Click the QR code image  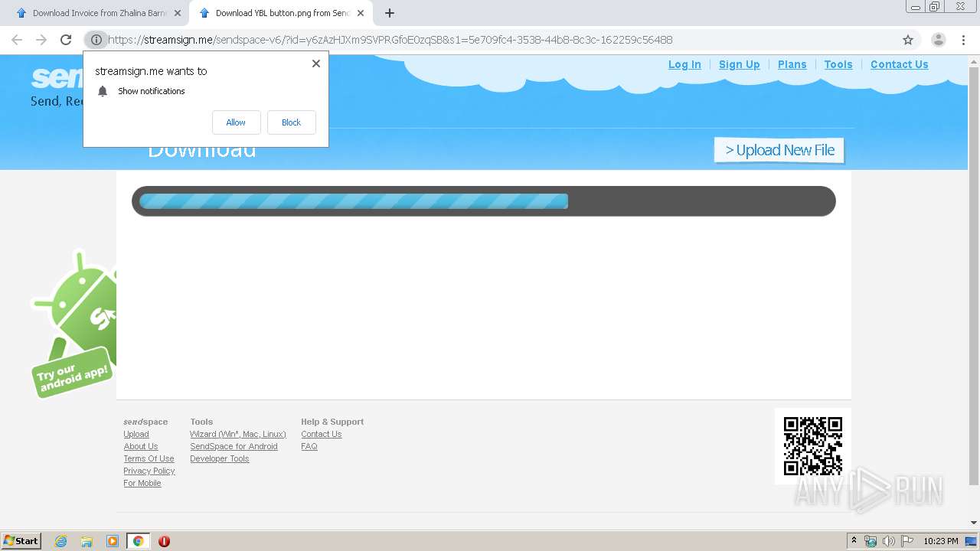pos(813,445)
